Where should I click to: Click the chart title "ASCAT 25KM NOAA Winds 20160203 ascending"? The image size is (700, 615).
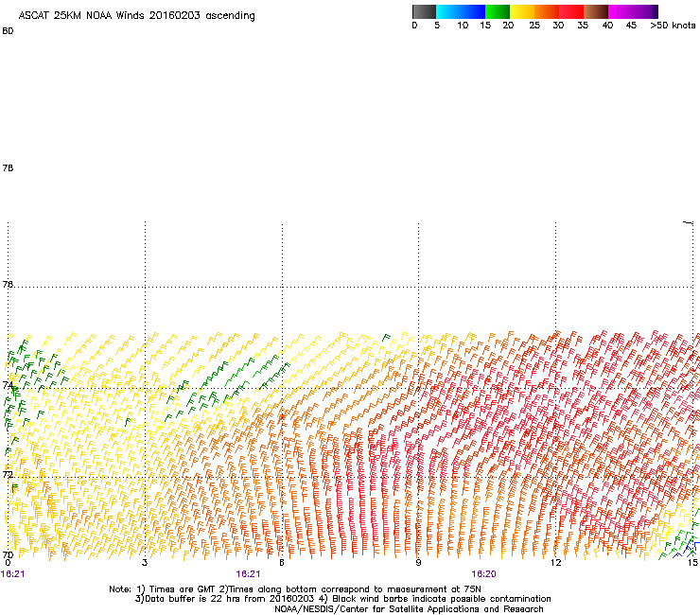coord(136,16)
